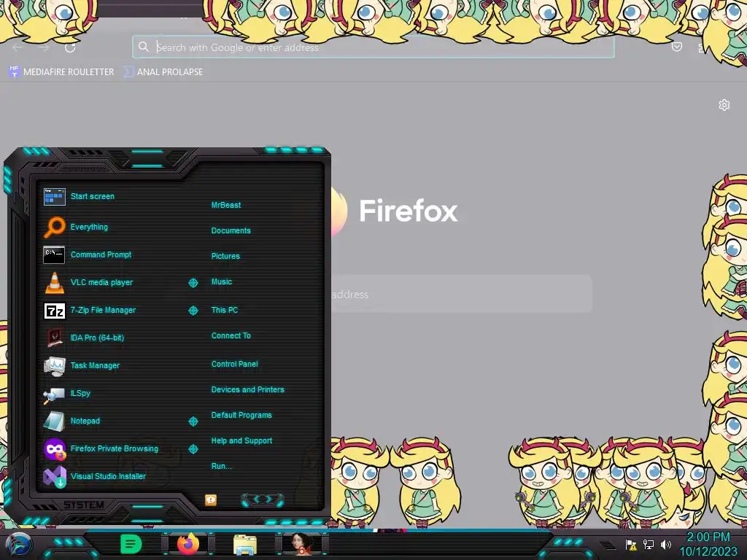The image size is (747, 560).
Task: Click Visual Studio Installer label text
Action: 108,477
